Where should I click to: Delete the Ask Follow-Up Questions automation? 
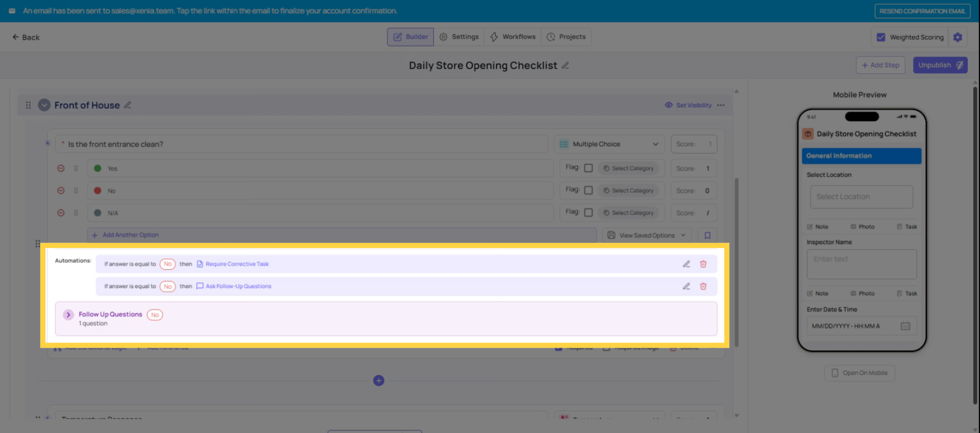703,286
